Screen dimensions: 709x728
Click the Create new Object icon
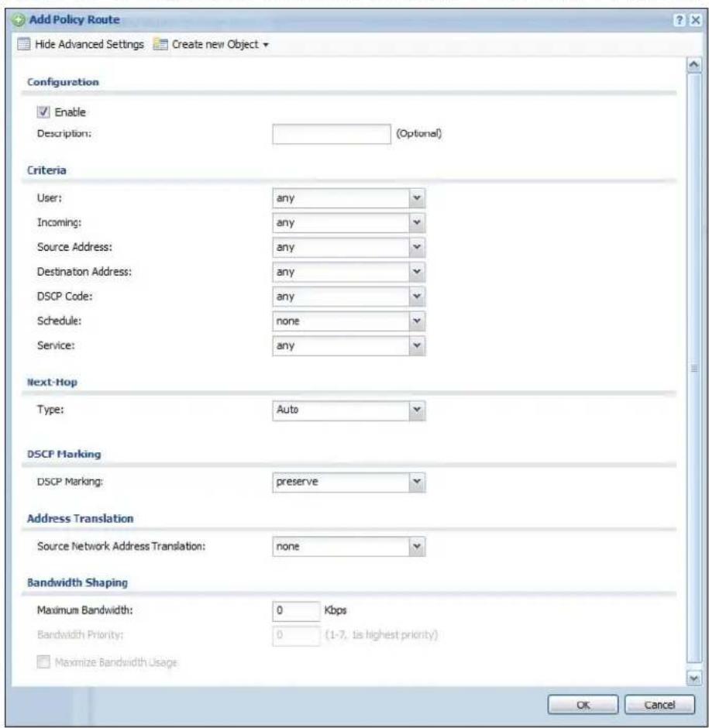coord(160,44)
